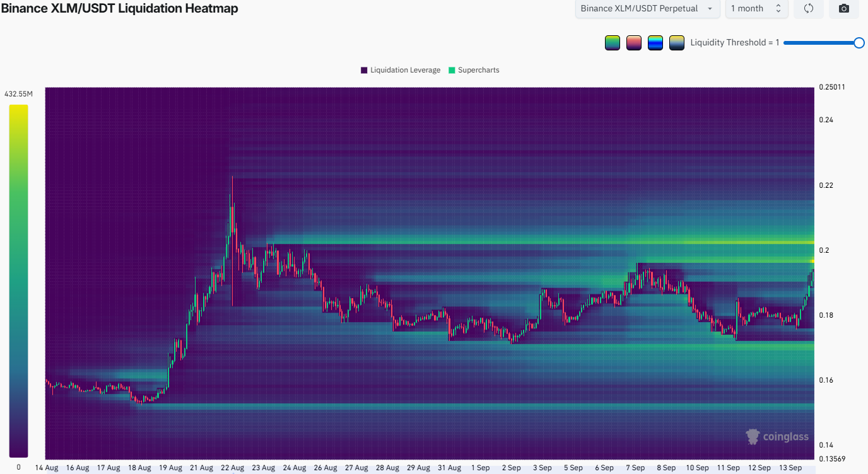868x474 pixels.
Task: Click the vertical liquidation color scale bar
Action: tap(18, 280)
